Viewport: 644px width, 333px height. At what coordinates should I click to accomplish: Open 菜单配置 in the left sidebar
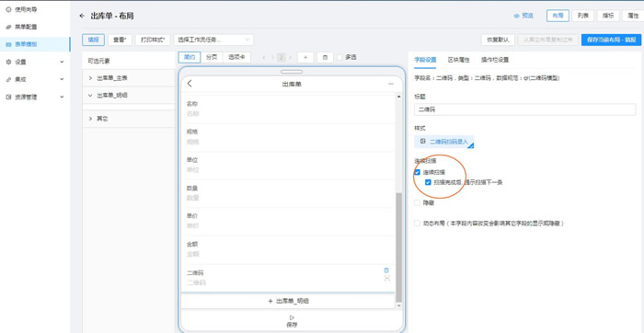point(21,27)
